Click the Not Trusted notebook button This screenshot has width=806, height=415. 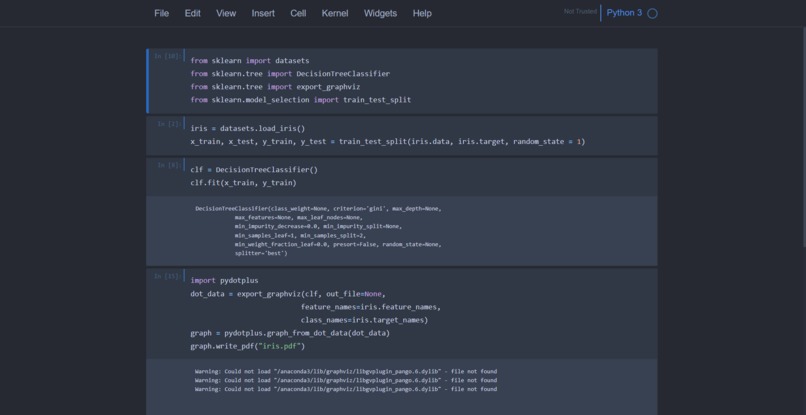[x=580, y=11]
